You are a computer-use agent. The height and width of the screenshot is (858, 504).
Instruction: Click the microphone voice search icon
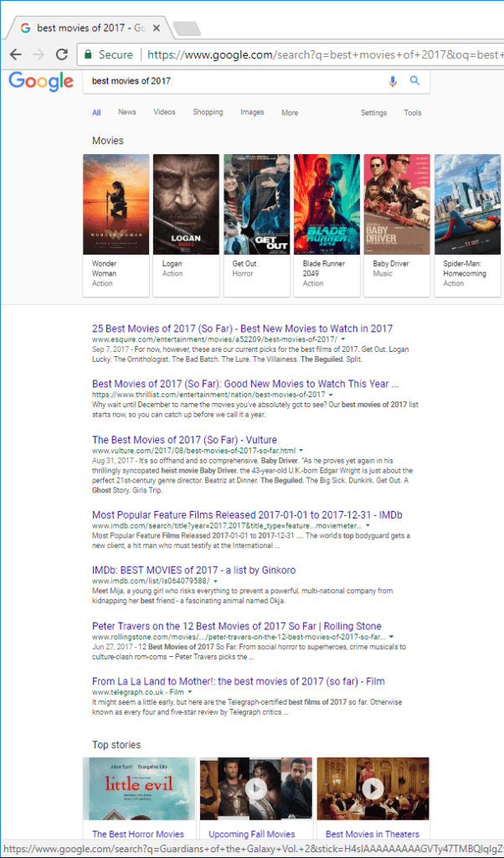point(393,81)
